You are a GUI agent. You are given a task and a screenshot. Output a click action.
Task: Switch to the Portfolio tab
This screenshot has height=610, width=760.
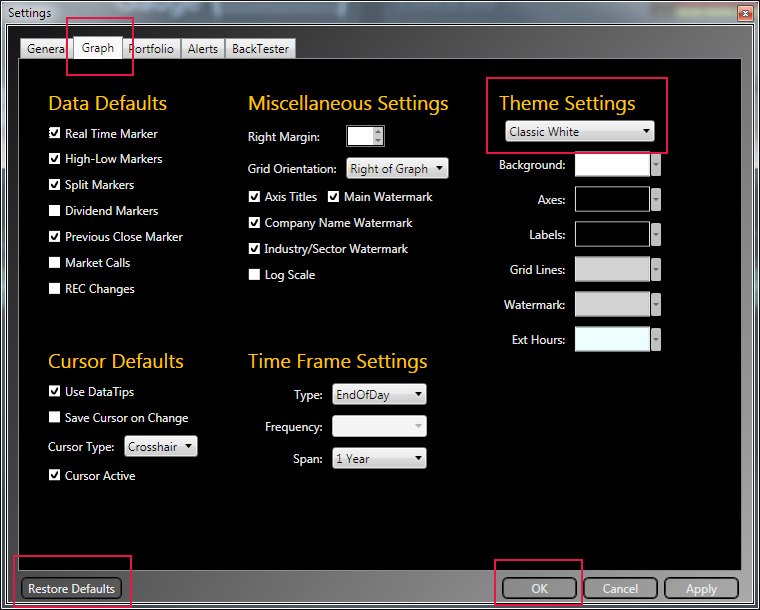(x=151, y=49)
